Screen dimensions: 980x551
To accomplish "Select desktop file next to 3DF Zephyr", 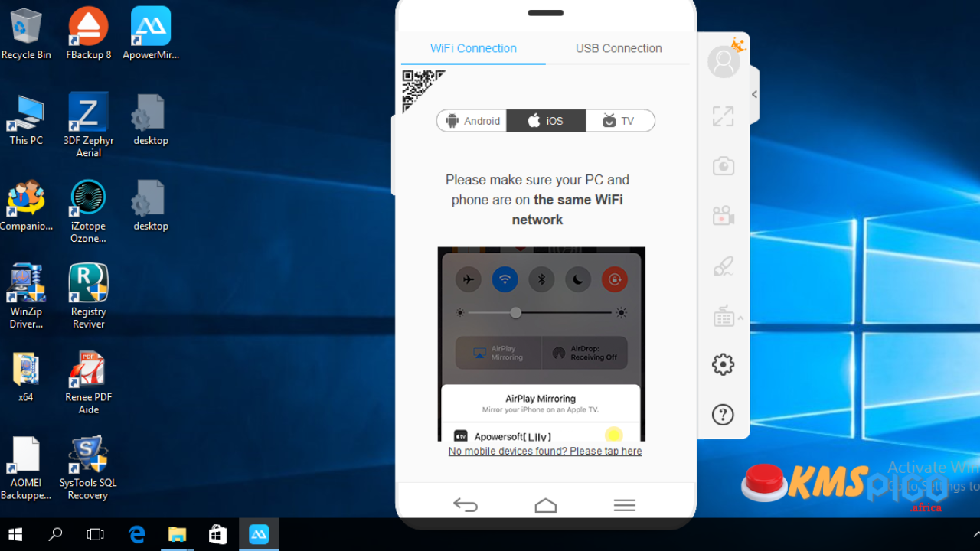I will tap(151, 120).
